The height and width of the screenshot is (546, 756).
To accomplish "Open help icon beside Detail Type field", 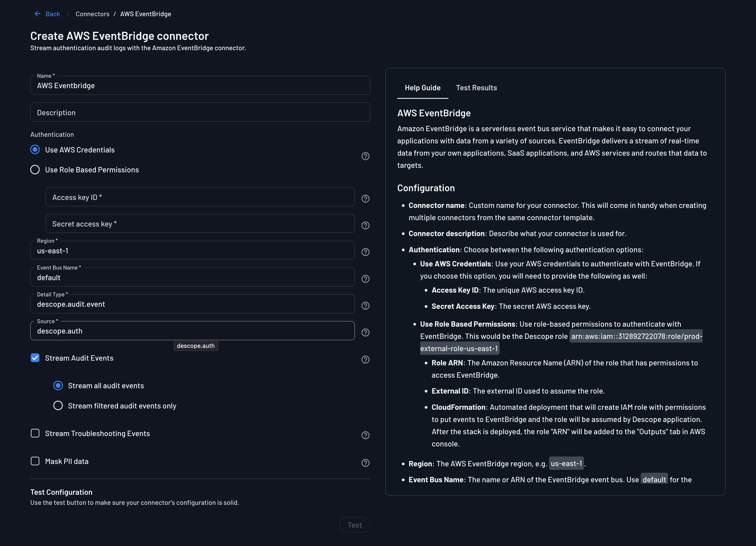I will click(x=365, y=306).
